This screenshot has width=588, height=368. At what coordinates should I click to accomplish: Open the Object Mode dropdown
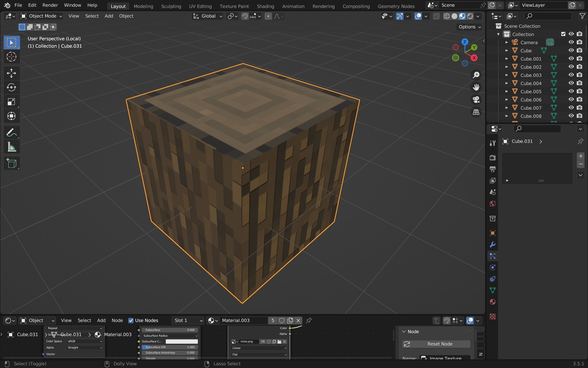pyautogui.click(x=41, y=16)
